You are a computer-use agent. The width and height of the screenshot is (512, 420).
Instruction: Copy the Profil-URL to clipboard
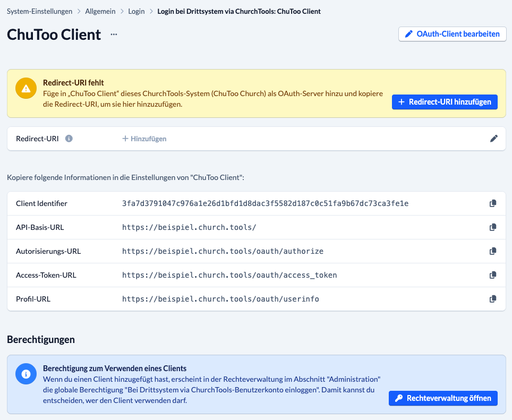[x=493, y=299]
